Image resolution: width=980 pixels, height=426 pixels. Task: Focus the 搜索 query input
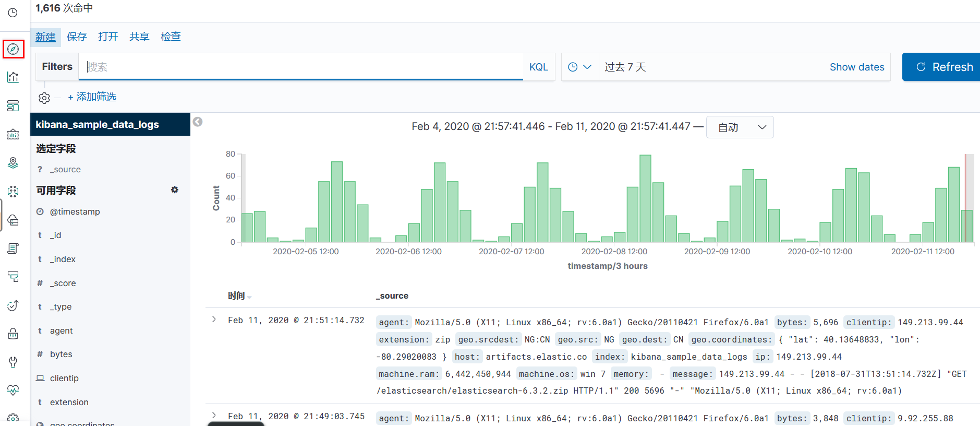(301, 67)
